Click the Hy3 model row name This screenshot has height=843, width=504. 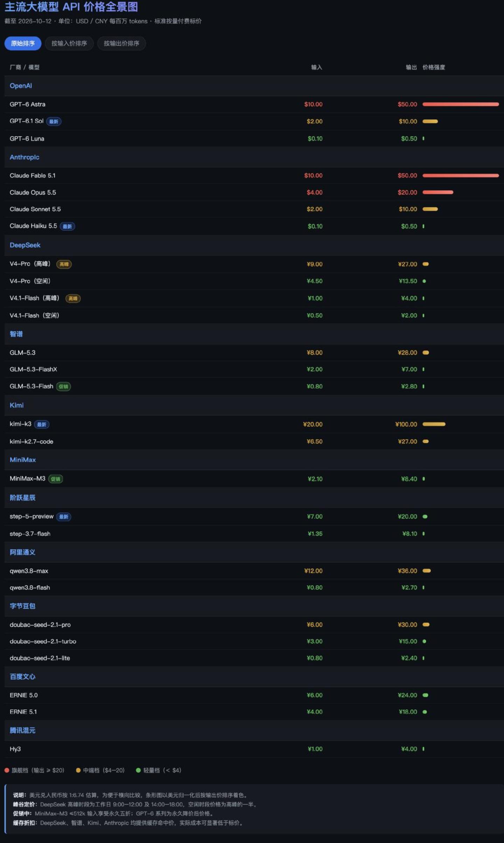15,749
